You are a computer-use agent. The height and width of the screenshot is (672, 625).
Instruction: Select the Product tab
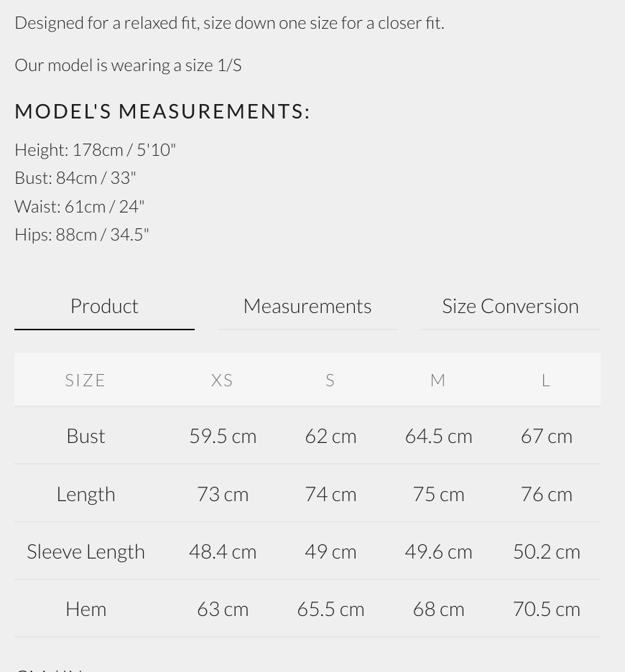pyautogui.click(x=104, y=306)
